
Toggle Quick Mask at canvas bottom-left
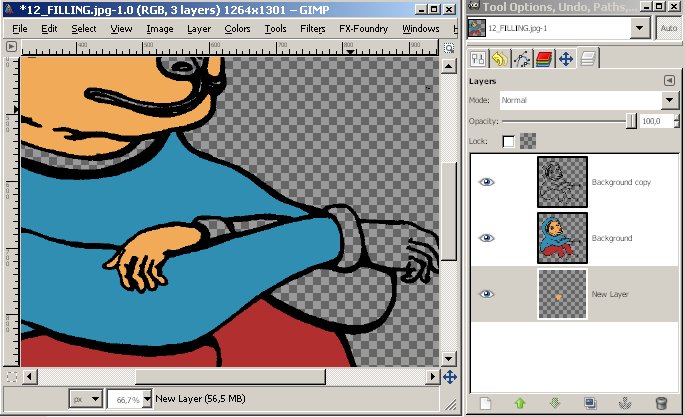[x=11, y=376]
